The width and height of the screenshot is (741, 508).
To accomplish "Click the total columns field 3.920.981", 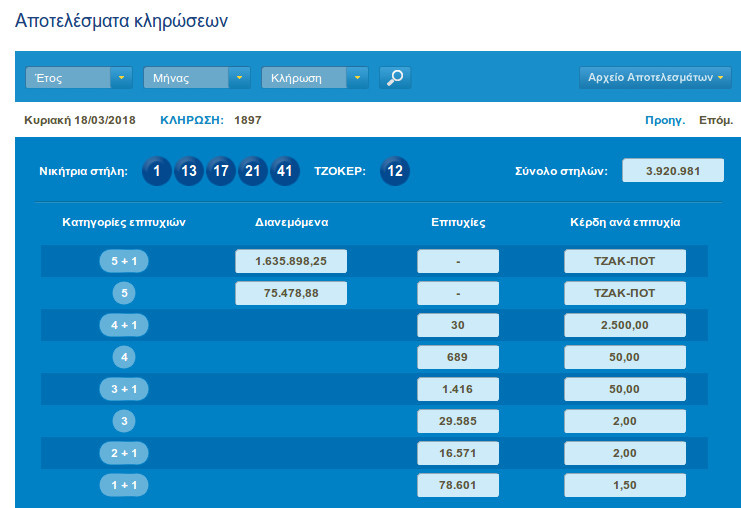I will pyautogui.click(x=672, y=171).
